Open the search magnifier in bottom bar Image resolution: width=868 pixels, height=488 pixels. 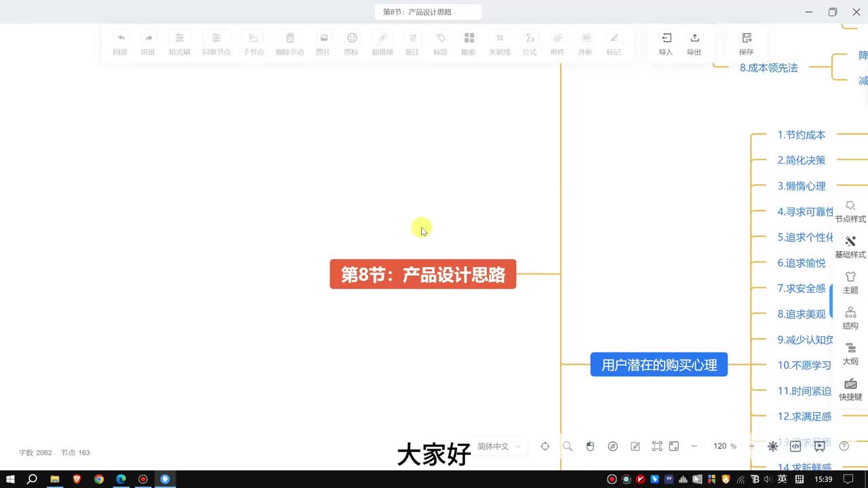tap(568, 446)
